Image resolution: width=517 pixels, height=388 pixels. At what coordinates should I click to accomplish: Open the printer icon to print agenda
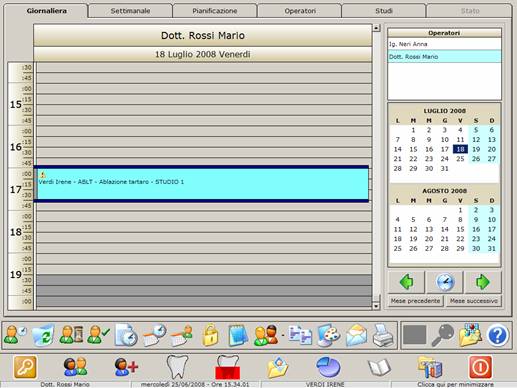coord(383,335)
